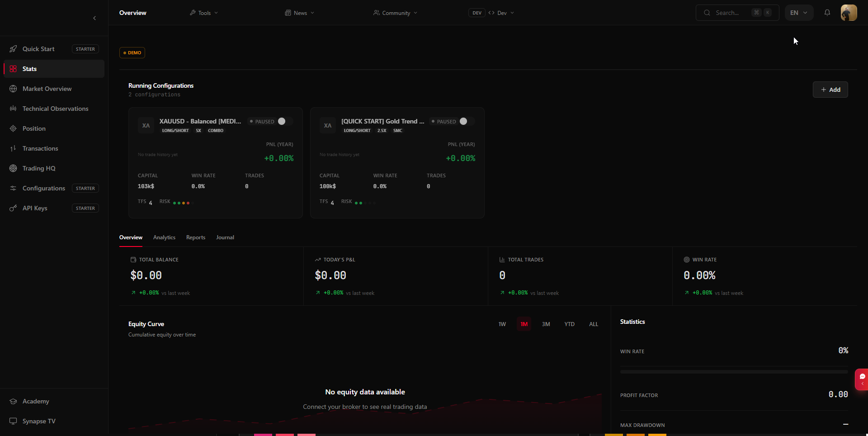The height and width of the screenshot is (436, 868).
Task: Switch to the Analytics tab
Action: click(164, 237)
